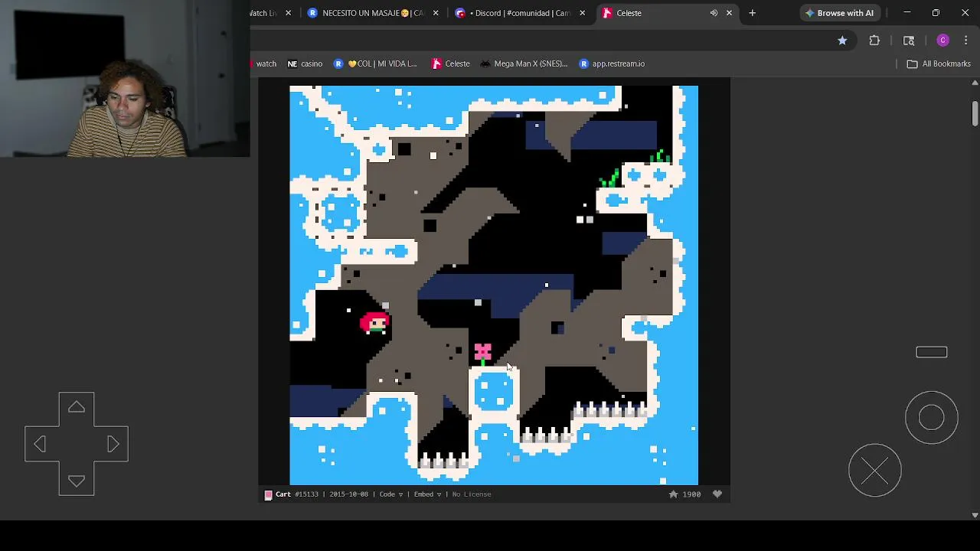Open the Chrome three-dot menu
The image size is (980, 551).
pyautogui.click(x=966, y=41)
